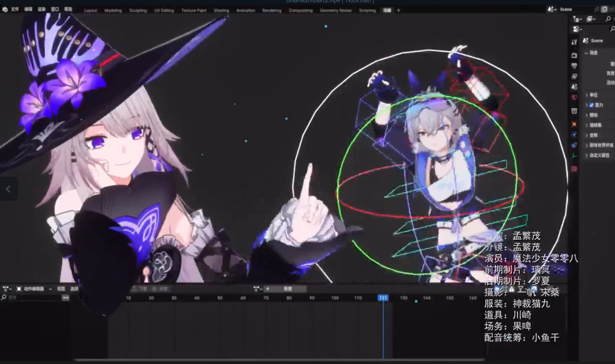Expand the 单位 panel

587,95
